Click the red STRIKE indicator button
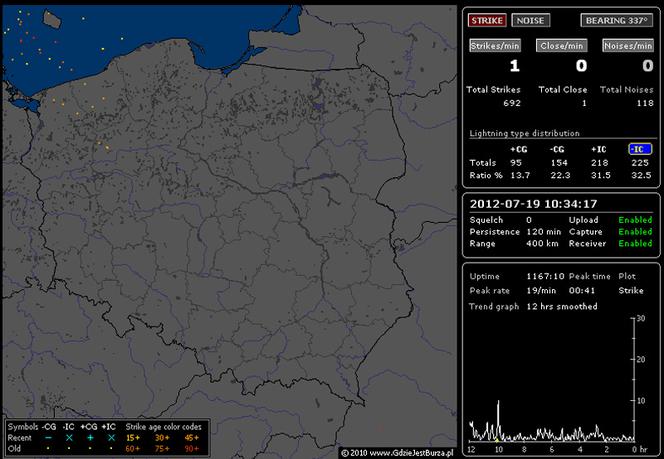The height and width of the screenshot is (459, 664). (487, 20)
